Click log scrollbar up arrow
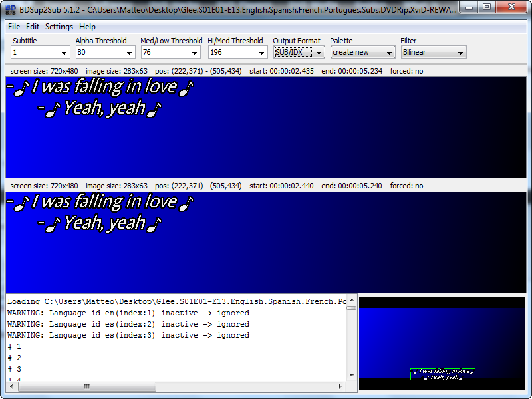 (352, 300)
